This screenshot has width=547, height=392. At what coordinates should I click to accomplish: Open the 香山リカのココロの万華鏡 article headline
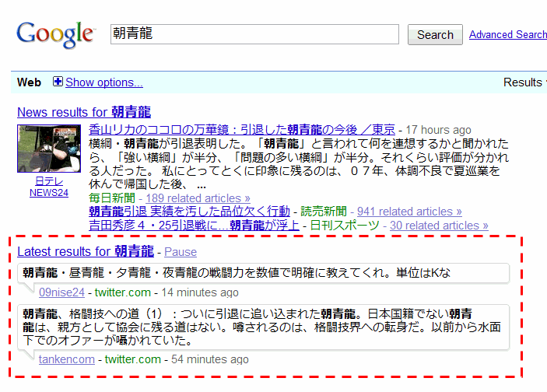[242, 129]
